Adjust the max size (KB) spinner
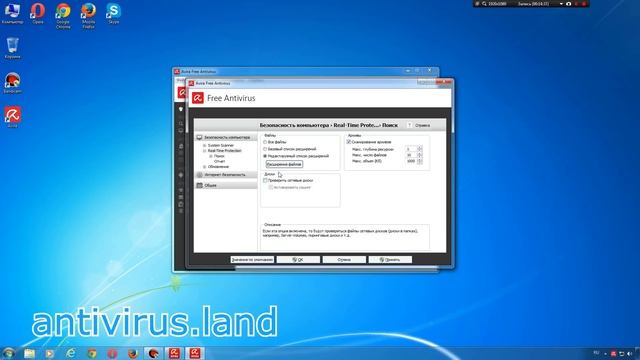Screen dimensions: 640x360 click(420, 161)
